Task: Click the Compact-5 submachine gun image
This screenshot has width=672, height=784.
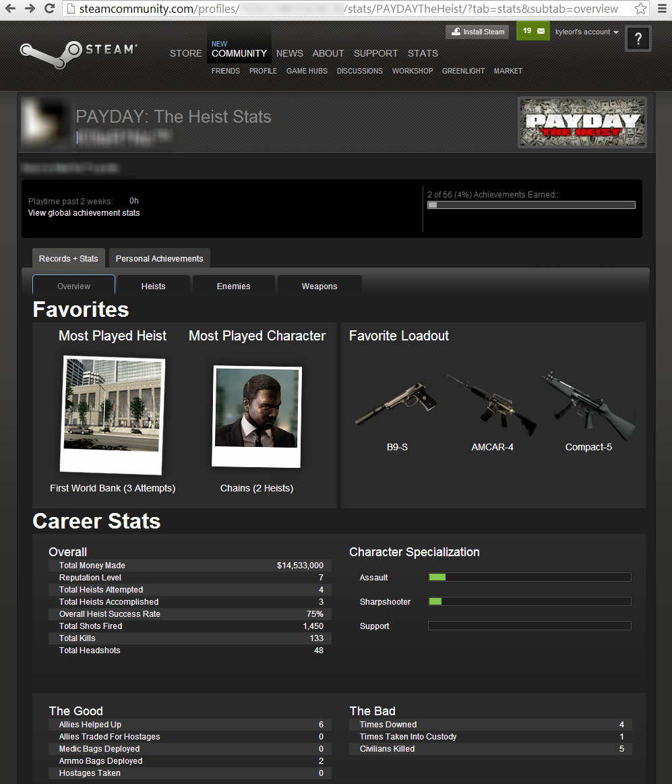Action: tap(588, 405)
